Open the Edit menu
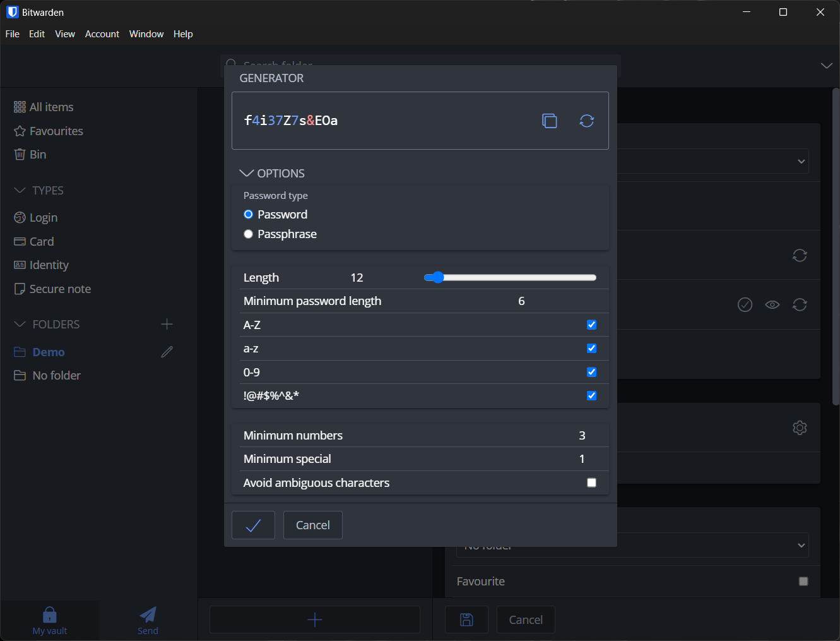The height and width of the screenshot is (641, 840). pos(37,34)
